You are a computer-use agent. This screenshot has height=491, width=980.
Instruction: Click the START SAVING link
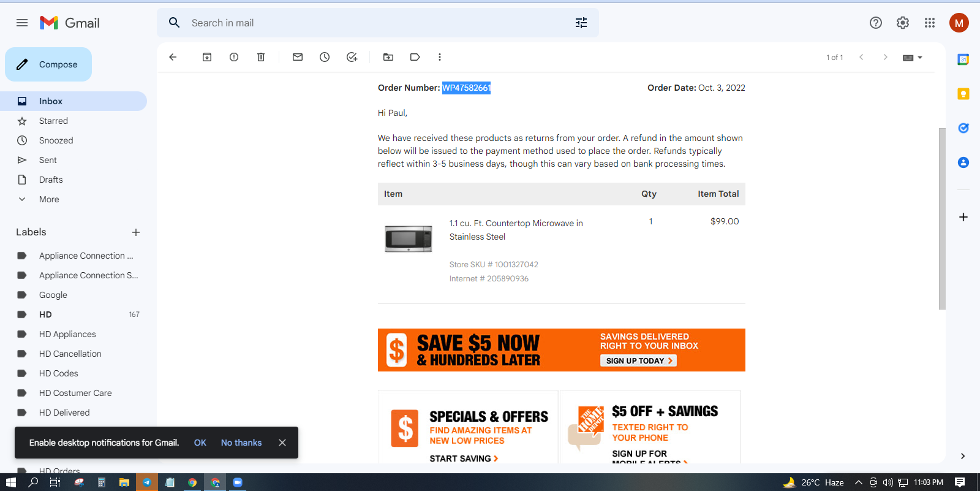pos(464,459)
